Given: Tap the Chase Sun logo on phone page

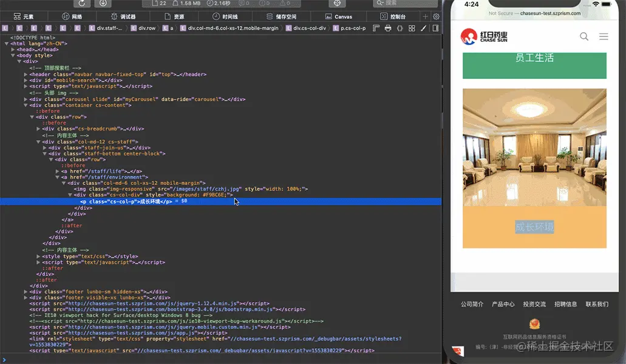Looking at the screenshot, I should click(484, 36).
